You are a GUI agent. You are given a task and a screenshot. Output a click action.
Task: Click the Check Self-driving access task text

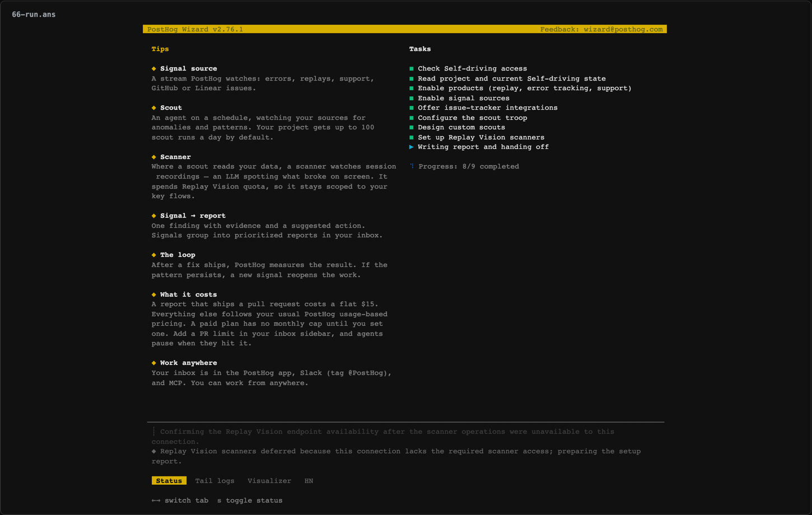click(x=472, y=69)
